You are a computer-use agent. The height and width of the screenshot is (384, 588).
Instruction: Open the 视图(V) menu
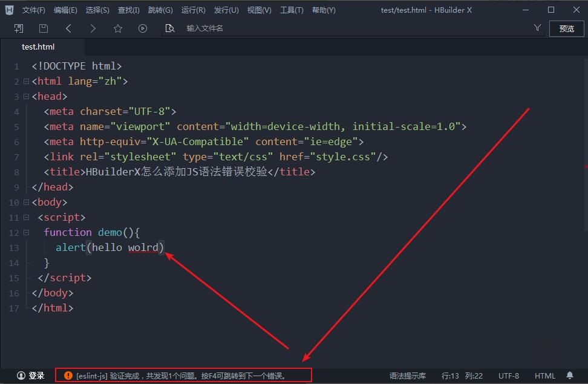coord(259,10)
